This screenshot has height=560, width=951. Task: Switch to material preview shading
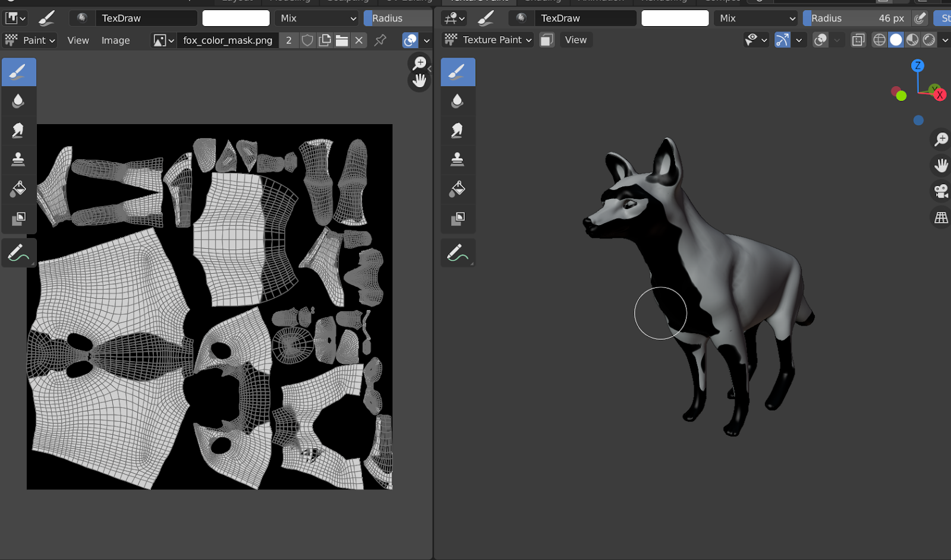coord(912,40)
